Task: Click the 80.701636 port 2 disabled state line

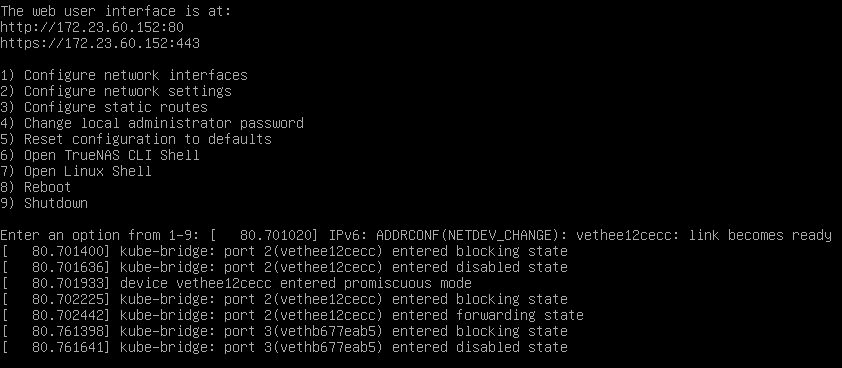Action: (284, 267)
